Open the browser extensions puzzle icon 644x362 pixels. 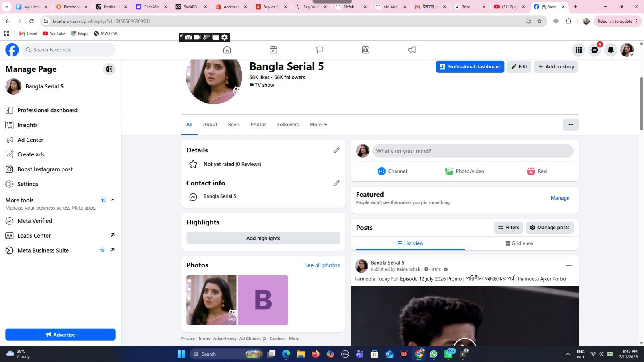tap(568, 21)
